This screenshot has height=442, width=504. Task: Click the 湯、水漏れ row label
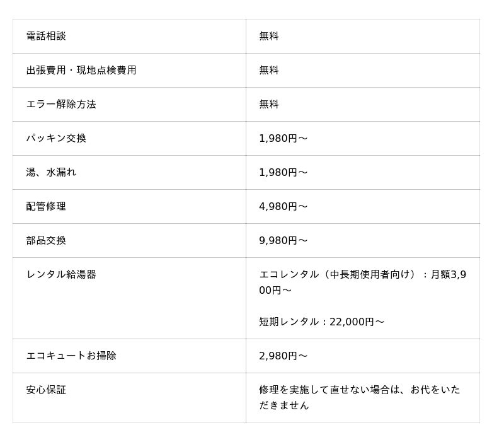pyautogui.click(x=51, y=172)
